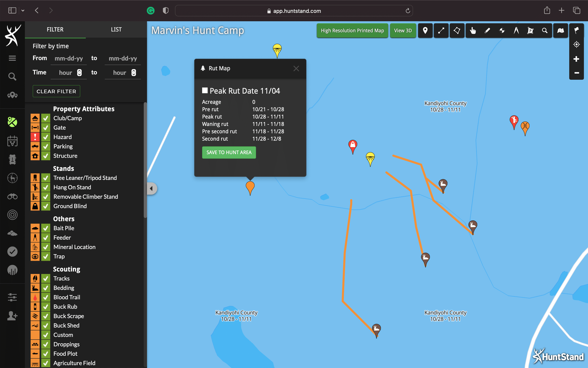The width and height of the screenshot is (588, 368).
Task: Collapse the filter side panel arrow
Action: click(152, 188)
